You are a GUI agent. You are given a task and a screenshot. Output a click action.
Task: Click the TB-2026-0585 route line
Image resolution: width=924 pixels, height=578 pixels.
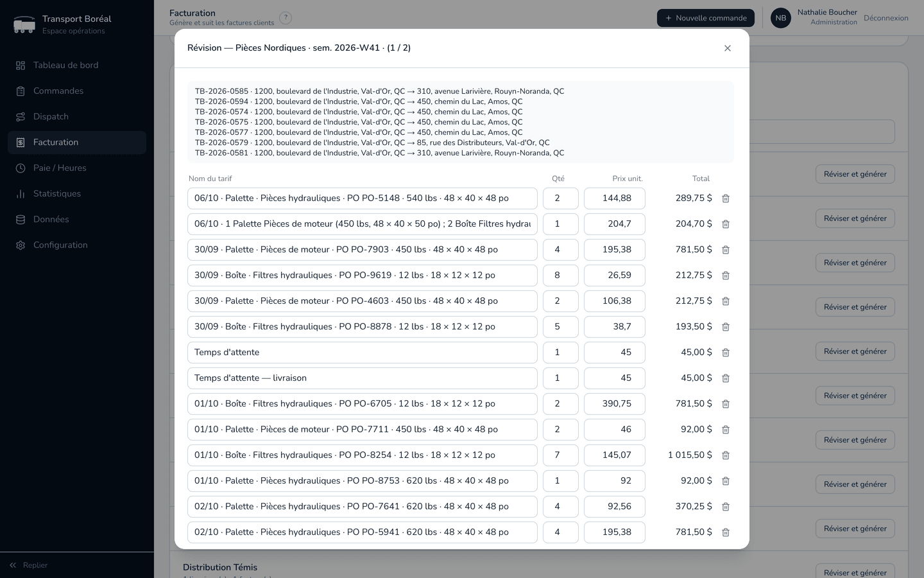tap(380, 91)
